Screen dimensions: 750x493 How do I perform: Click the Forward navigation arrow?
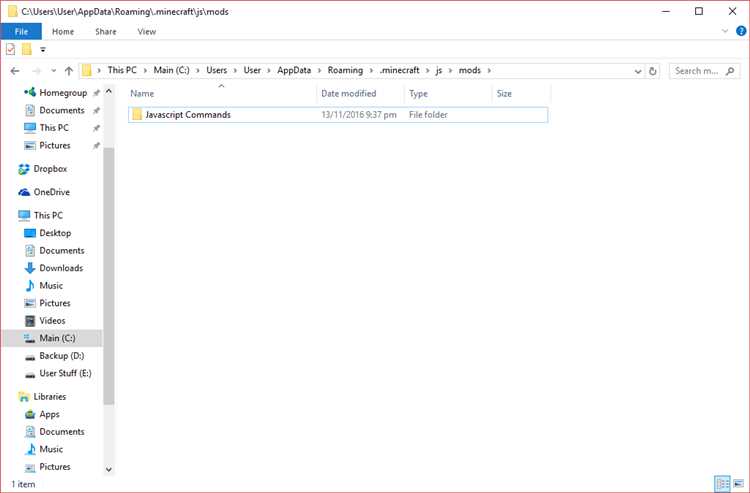[37, 71]
